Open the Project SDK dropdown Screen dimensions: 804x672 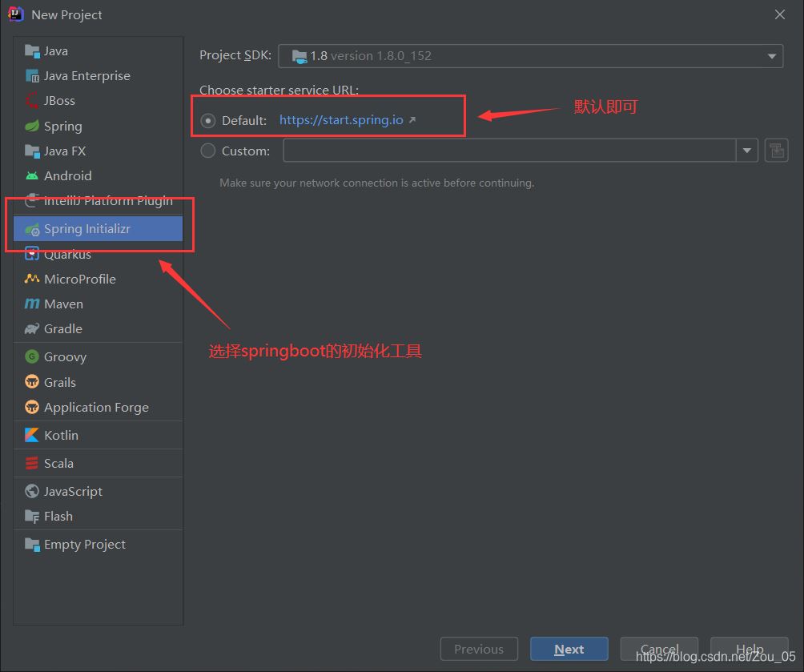tap(771, 55)
